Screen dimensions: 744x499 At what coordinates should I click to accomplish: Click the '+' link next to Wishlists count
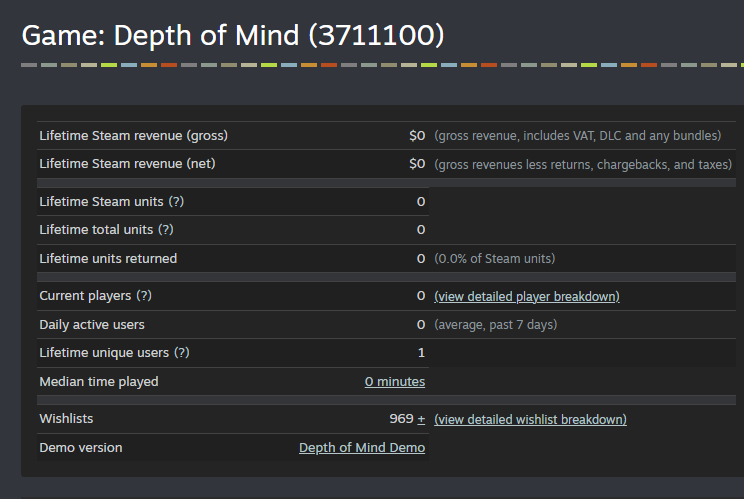421,419
